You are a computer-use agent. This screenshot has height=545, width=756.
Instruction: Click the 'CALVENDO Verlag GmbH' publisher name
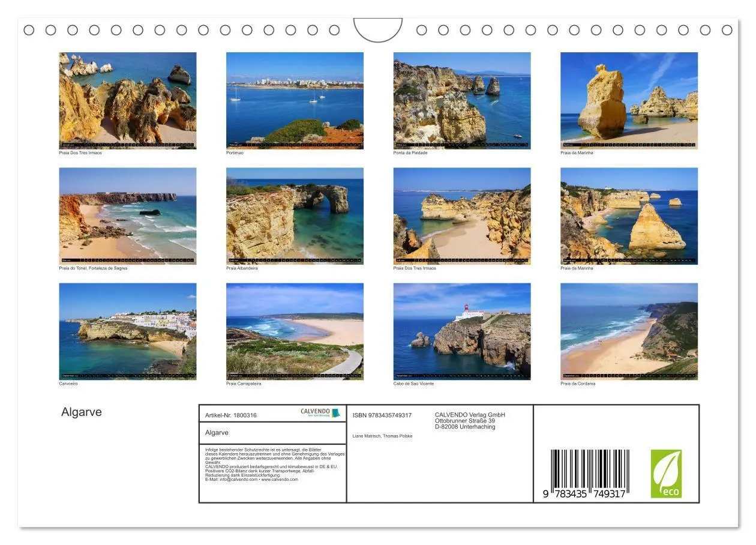(470, 415)
